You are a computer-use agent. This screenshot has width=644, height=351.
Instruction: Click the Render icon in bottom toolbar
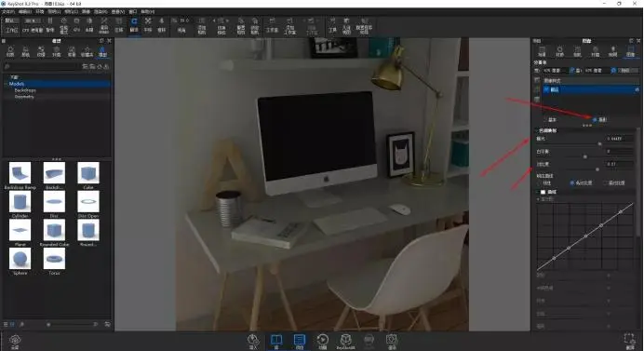(x=392, y=341)
